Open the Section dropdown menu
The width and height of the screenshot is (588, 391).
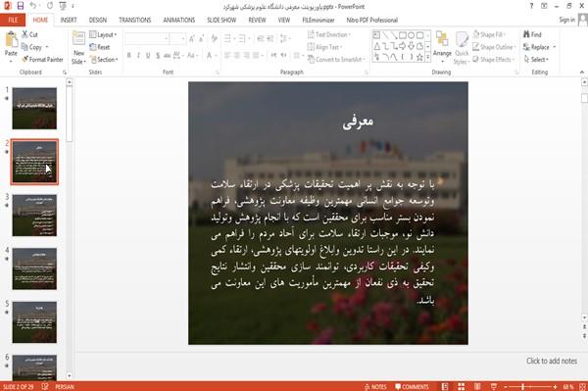coord(104,60)
